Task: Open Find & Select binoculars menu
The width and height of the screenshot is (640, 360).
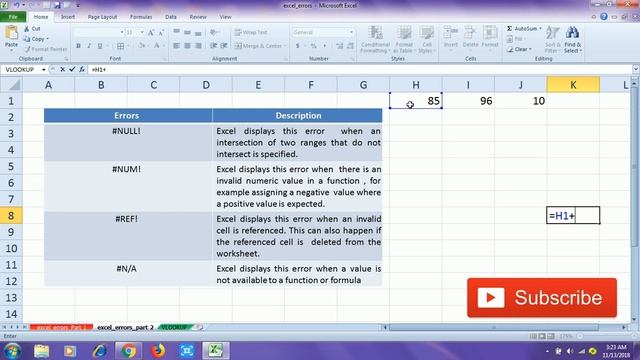Action: point(573,39)
